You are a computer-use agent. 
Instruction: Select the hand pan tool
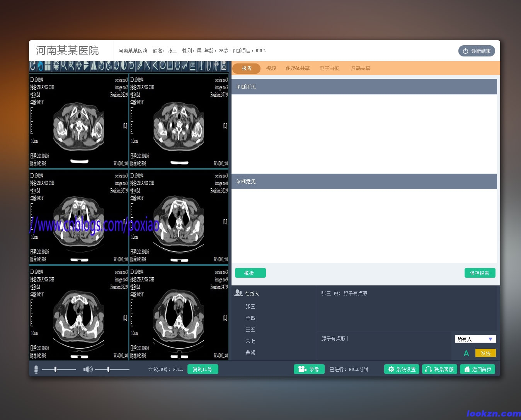(40, 66)
